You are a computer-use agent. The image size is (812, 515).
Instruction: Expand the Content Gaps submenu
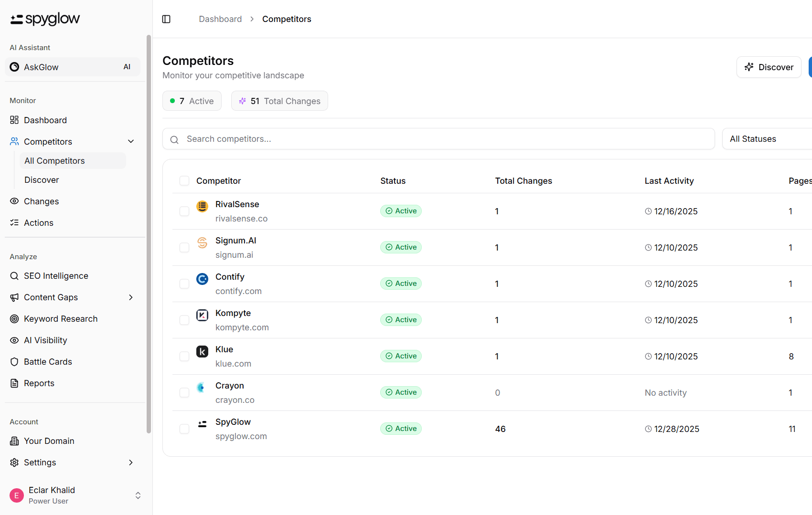point(131,297)
